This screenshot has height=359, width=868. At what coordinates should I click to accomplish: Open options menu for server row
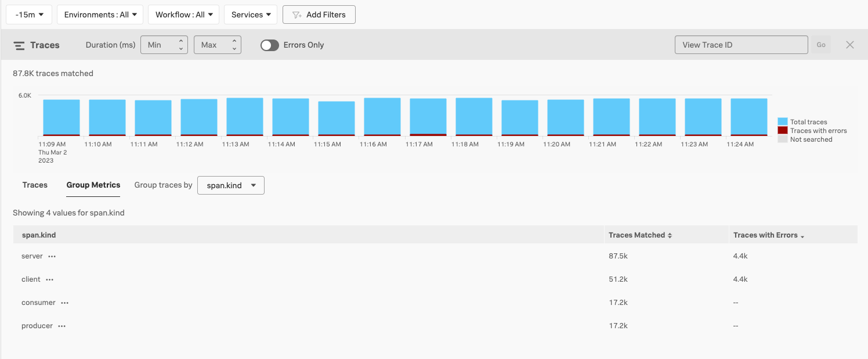click(x=52, y=256)
